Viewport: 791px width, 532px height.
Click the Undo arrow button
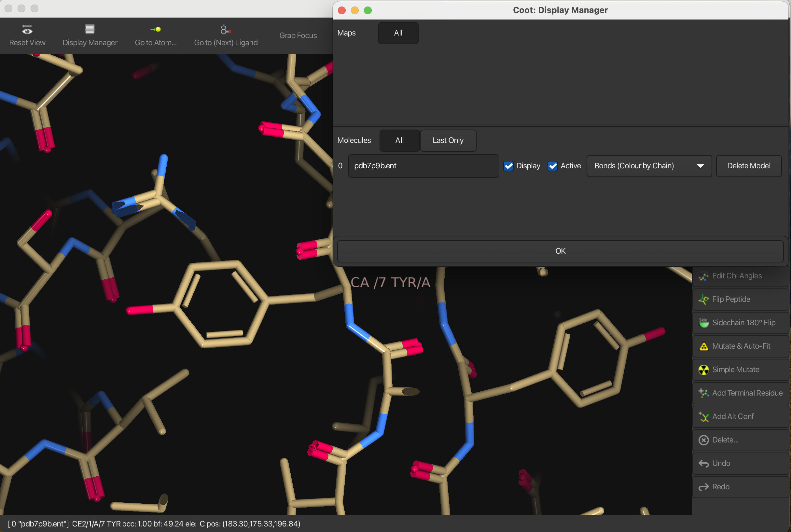point(703,463)
